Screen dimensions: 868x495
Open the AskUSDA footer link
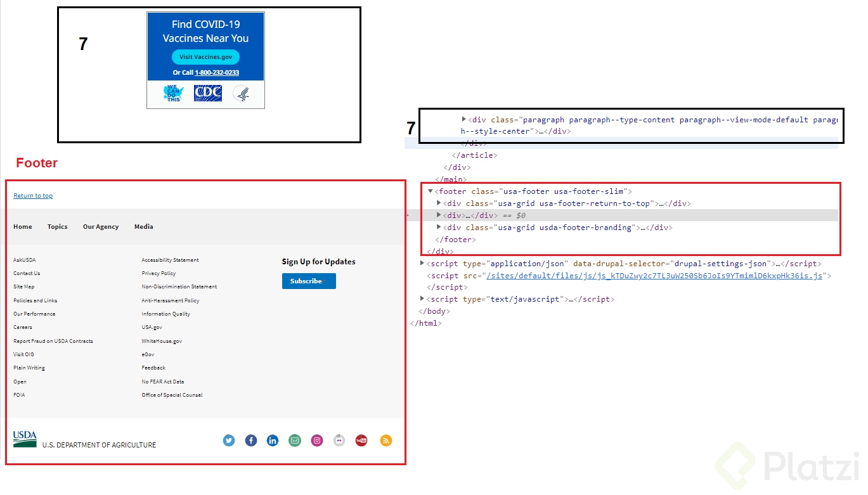click(x=25, y=260)
